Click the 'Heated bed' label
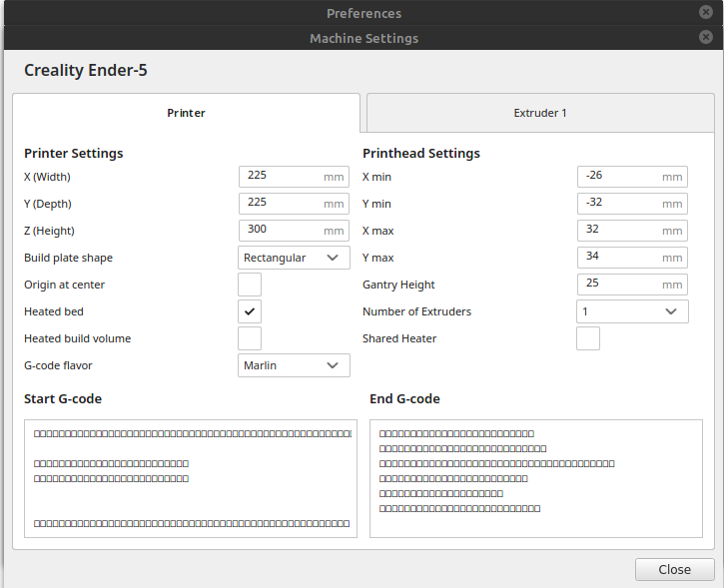724x588 pixels. click(x=54, y=311)
